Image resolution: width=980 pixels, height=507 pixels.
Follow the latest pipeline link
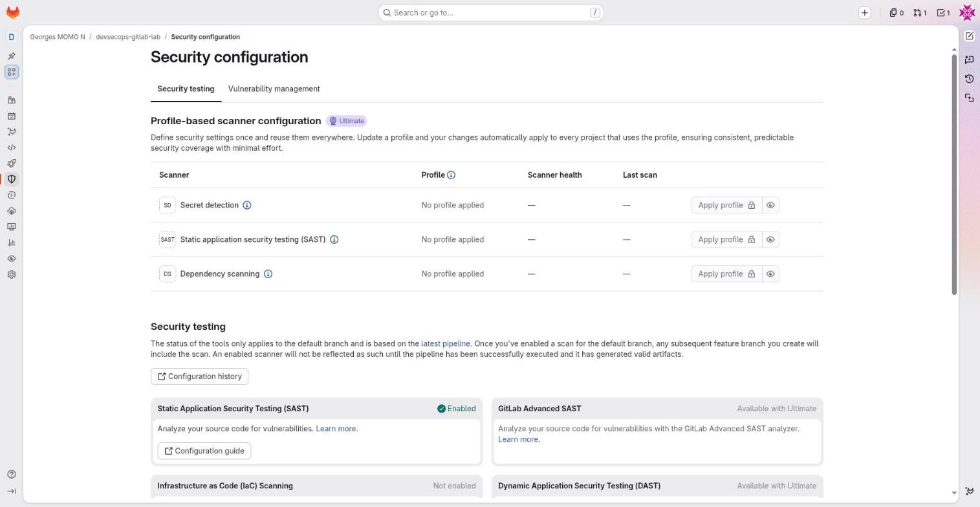click(x=445, y=343)
